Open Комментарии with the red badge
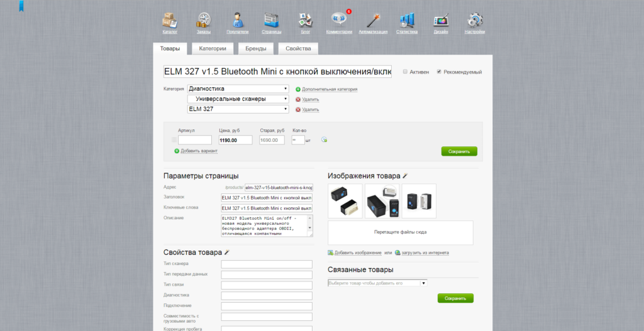Image resolution: width=644 pixels, height=331 pixels. 339,21
